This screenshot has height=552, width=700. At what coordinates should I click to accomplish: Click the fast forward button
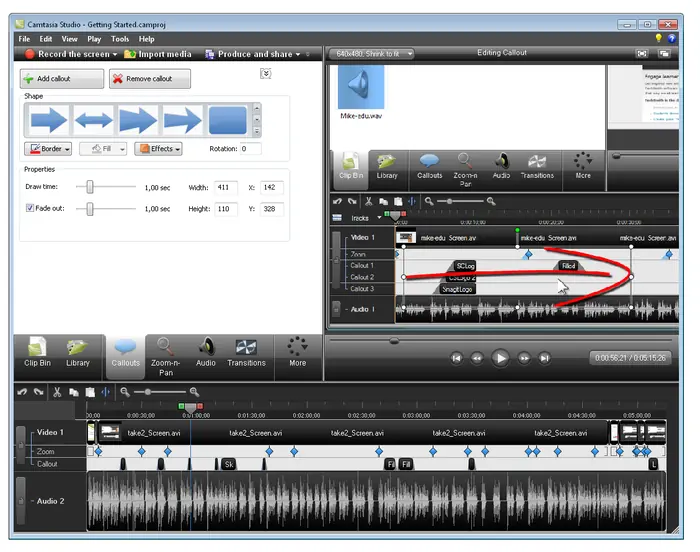(524, 358)
